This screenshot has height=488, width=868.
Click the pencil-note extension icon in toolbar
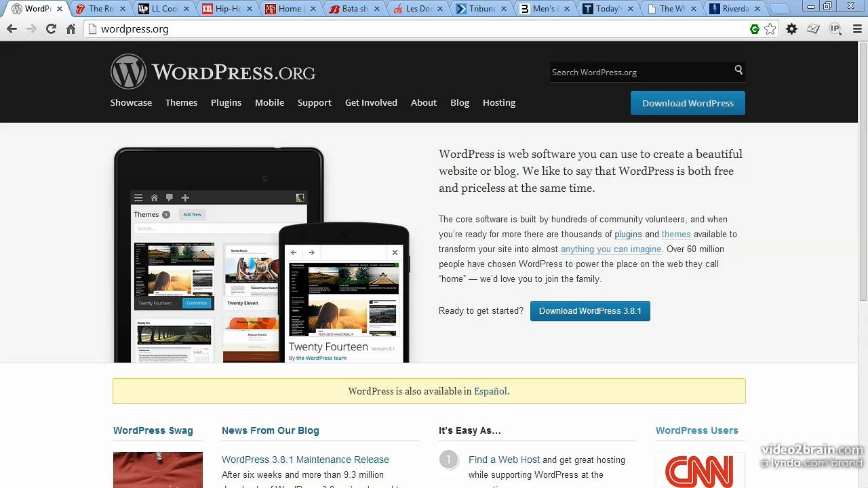(814, 29)
